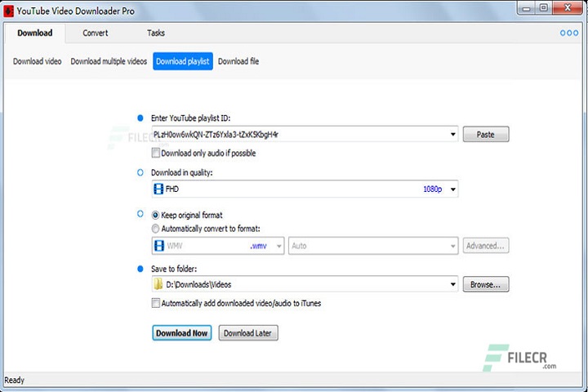Switch to the Convert tab
The width and height of the screenshot is (588, 392).
tap(96, 33)
